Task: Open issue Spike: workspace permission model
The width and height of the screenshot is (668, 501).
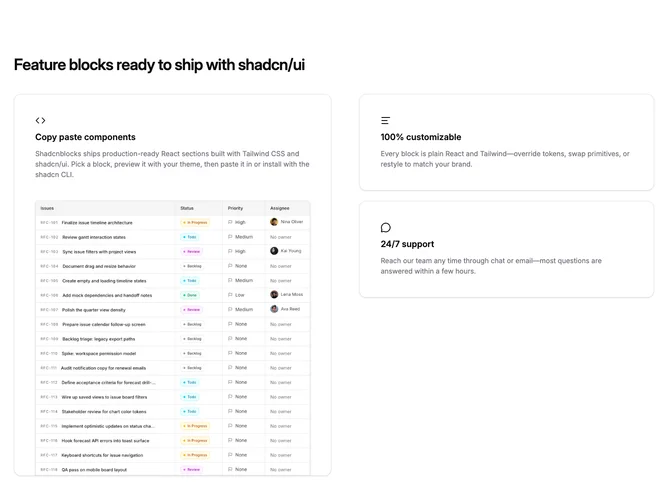Action: [x=99, y=354]
